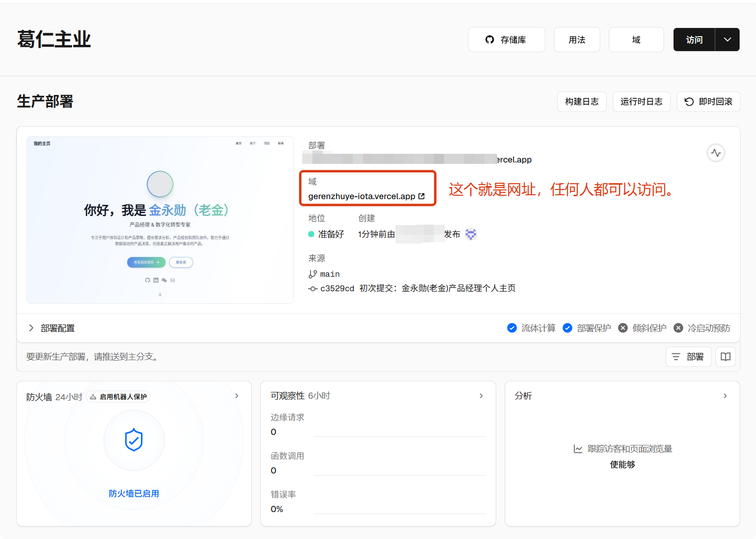Click the git branch icon beside main

click(x=312, y=274)
